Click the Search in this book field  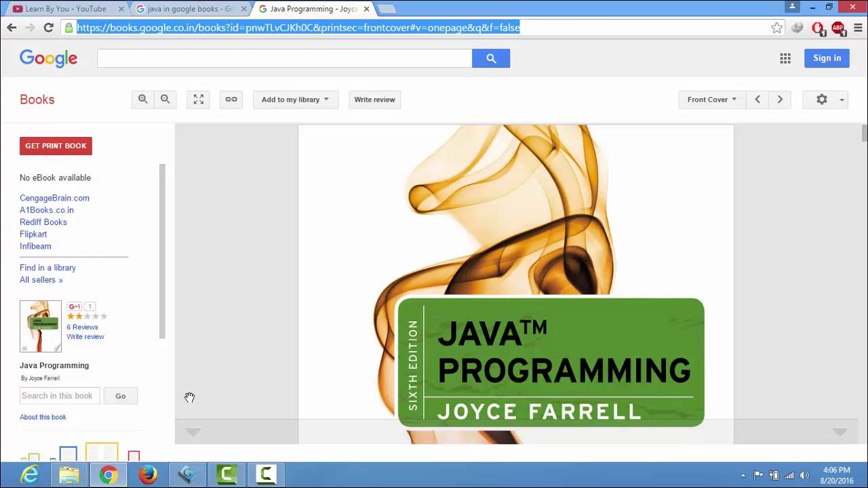point(60,396)
